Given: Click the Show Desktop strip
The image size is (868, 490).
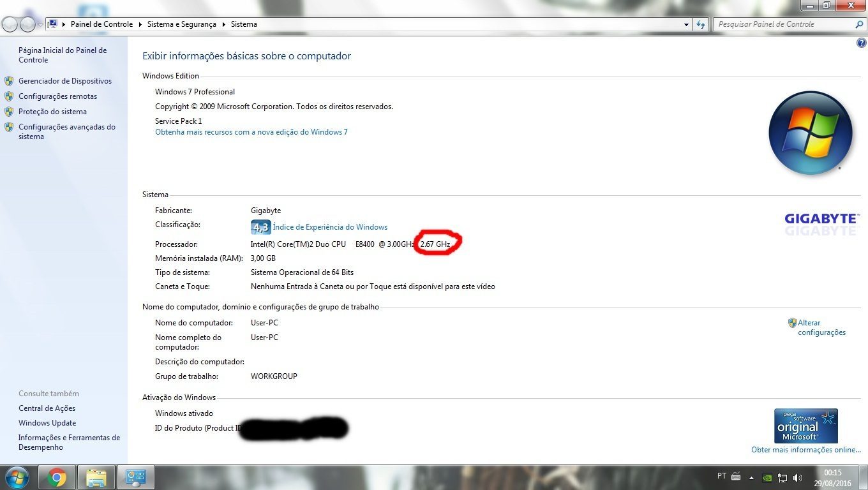Looking at the screenshot, I should coord(864,477).
